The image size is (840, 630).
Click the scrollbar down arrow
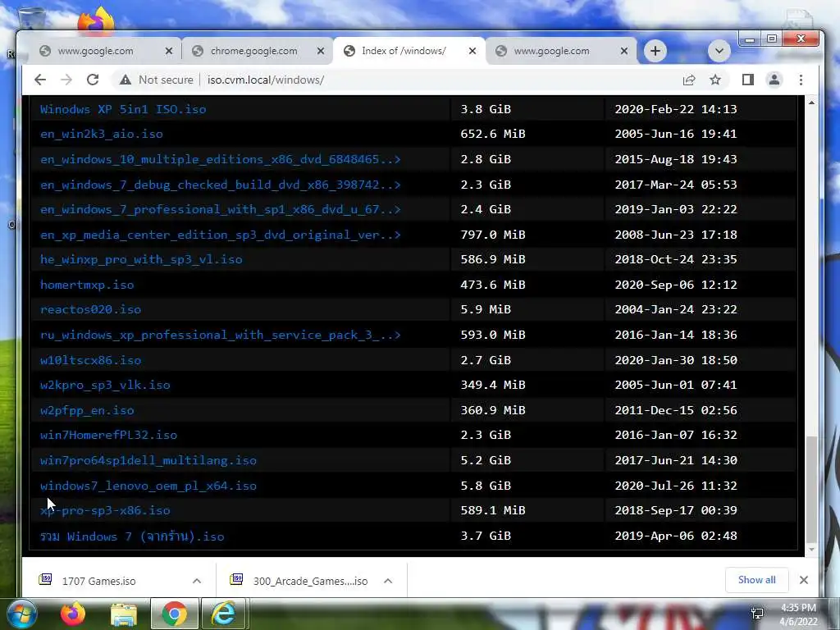click(x=811, y=550)
